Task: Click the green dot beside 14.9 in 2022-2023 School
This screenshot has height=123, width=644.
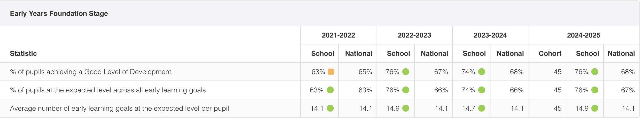Action: tap(406, 108)
